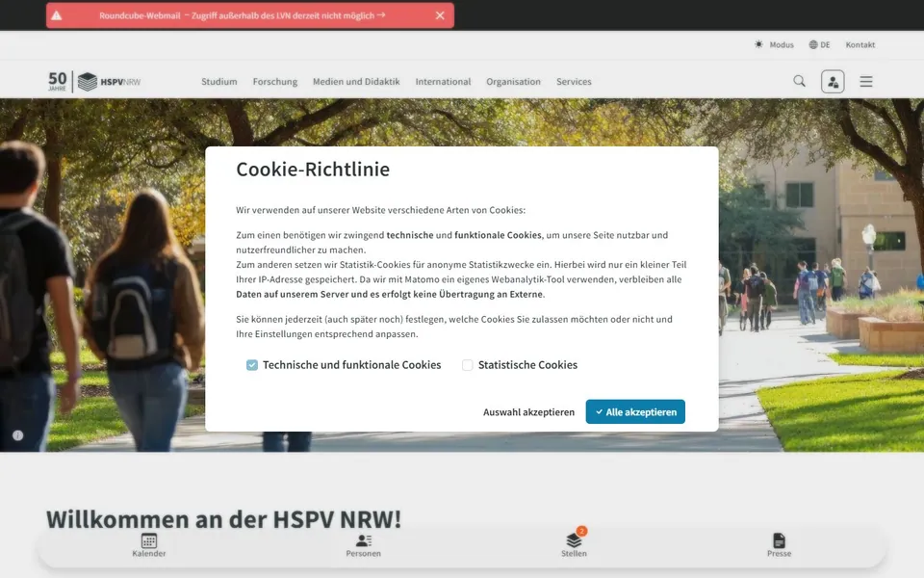The image size is (924, 578).
Task: Open the Kontakt link
Action: (x=860, y=45)
